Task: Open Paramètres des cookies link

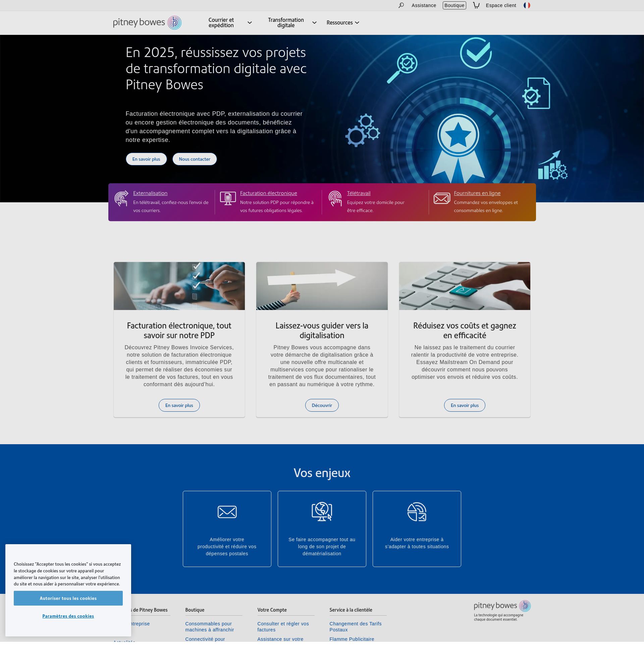Action: [68, 616]
